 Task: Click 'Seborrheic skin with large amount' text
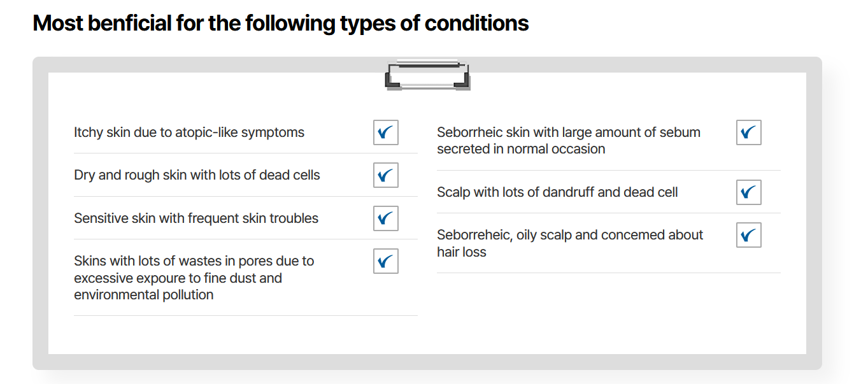(568, 132)
